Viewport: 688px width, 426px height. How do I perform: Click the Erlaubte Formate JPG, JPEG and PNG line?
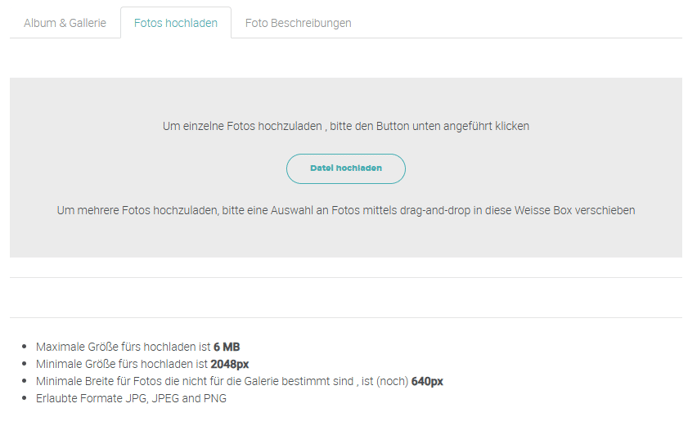point(131,398)
